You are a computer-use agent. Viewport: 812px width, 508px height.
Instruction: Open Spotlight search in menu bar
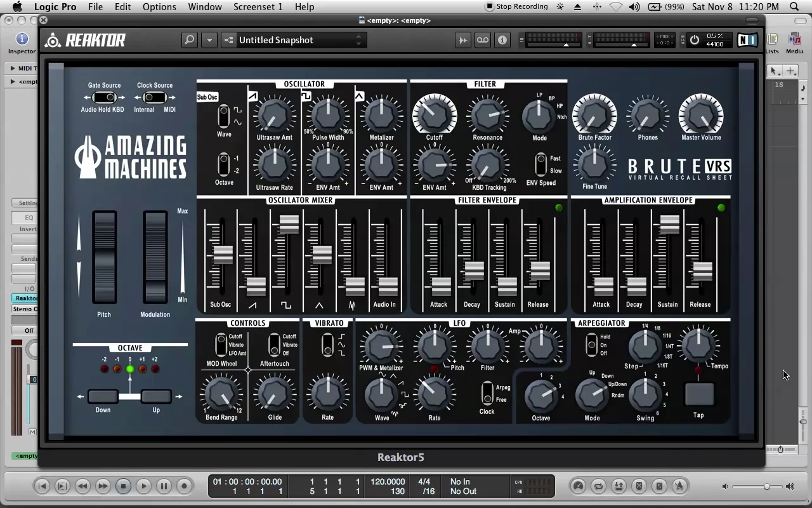click(x=795, y=7)
